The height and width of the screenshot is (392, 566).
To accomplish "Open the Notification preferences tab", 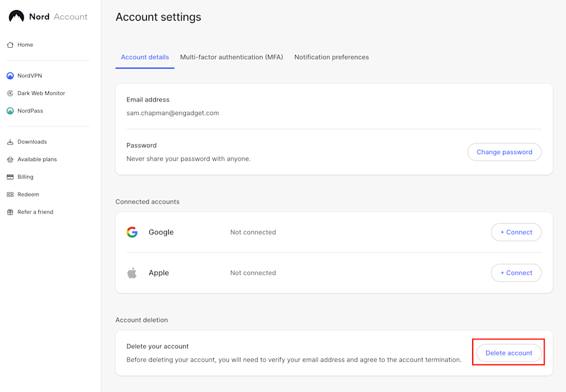I will (331, 57).
